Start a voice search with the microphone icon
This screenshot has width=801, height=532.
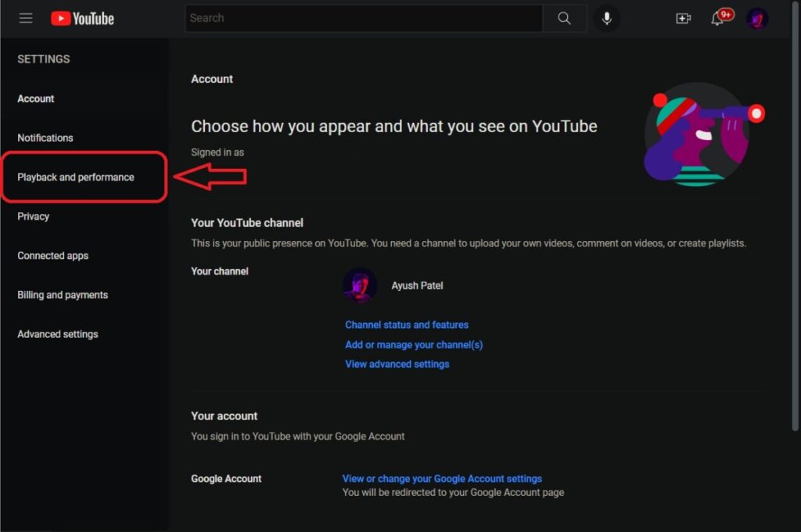[x=607, y=18]
